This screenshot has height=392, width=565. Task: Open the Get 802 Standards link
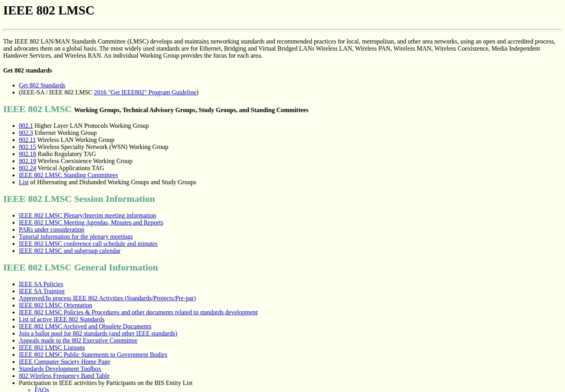pos(42,85)
